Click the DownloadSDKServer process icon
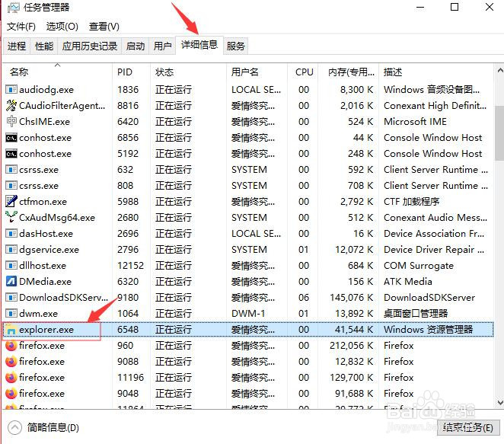The height and width of the screenshot is (444, 504). pos(11,297)
